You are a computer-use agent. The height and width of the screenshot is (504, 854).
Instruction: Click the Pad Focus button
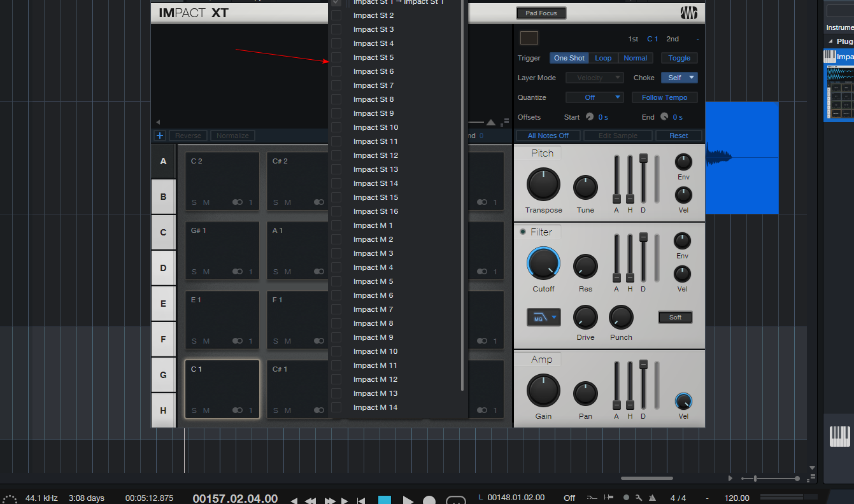(x=541, y=13)
